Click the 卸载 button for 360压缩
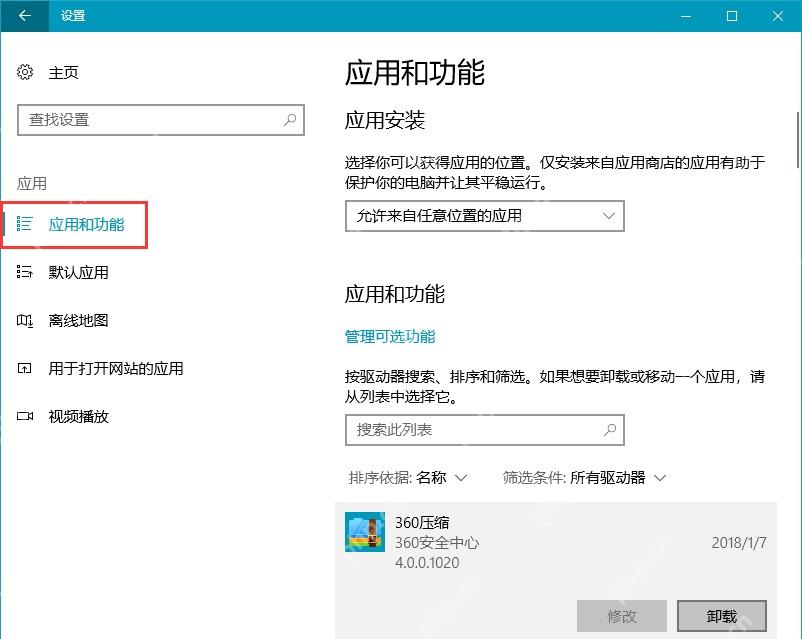The image size is (802, 639). coord(722,616)
